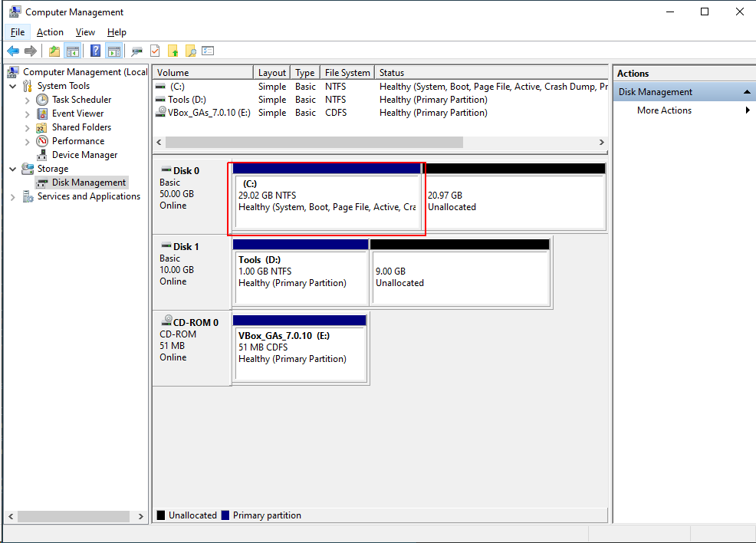Sort volumes by File System column header
The width and height of the screenshot is (756, 543).
click(x=347, y=73)
